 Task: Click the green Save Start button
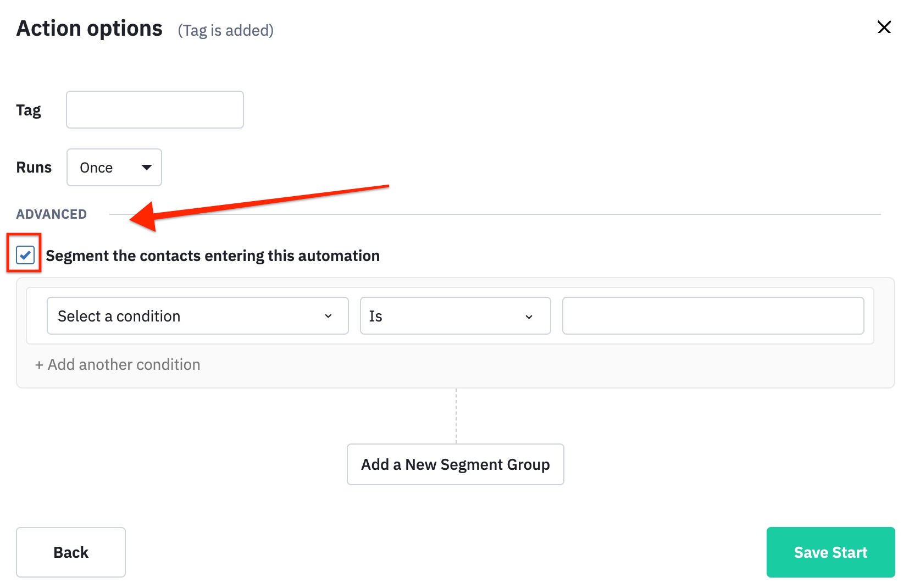tap(830, 552)
